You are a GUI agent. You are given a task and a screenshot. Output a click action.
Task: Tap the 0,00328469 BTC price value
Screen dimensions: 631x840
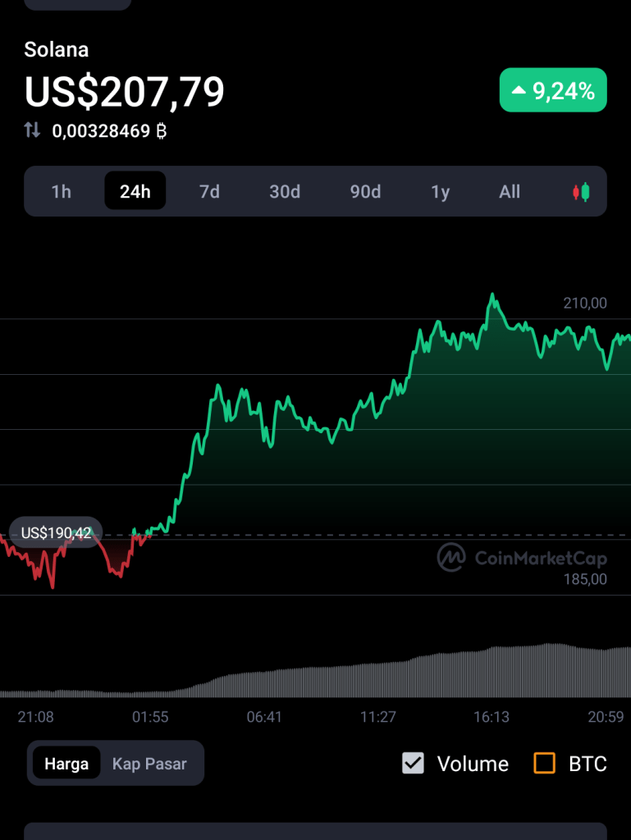click(110, 130)
